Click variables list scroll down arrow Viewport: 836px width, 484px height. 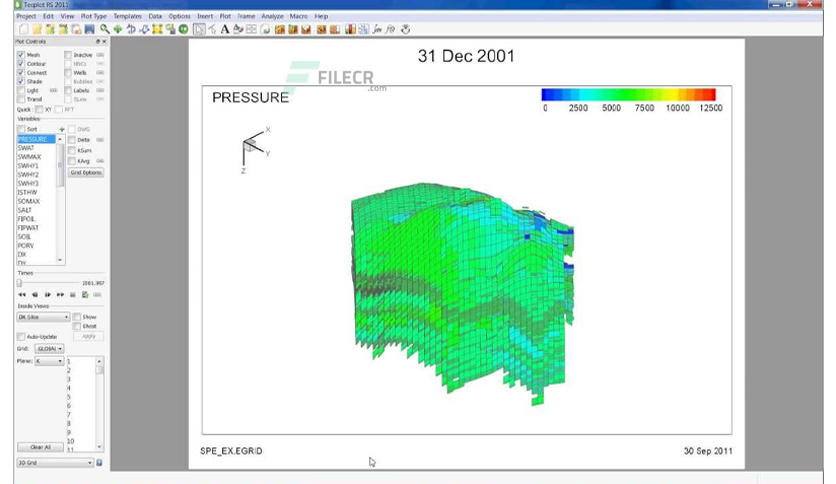point(60,260)
